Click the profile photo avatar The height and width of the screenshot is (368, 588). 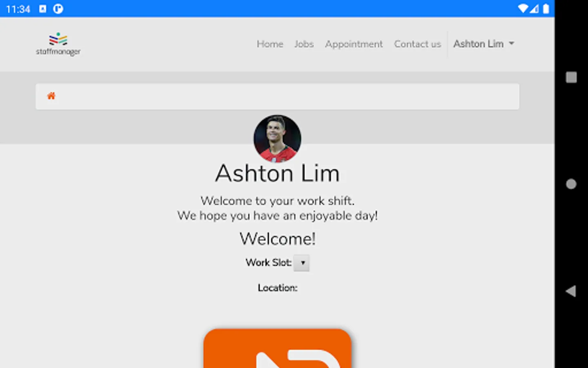pyautogui.click(x=277, y=138)
